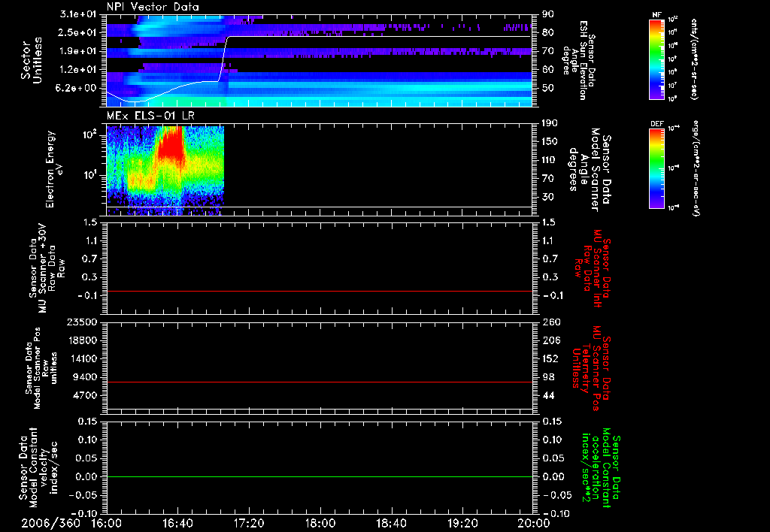This screenshot has height=532, width=770.
Task: Click the 260 telemetry tick label
Action: tap(551, 322)
